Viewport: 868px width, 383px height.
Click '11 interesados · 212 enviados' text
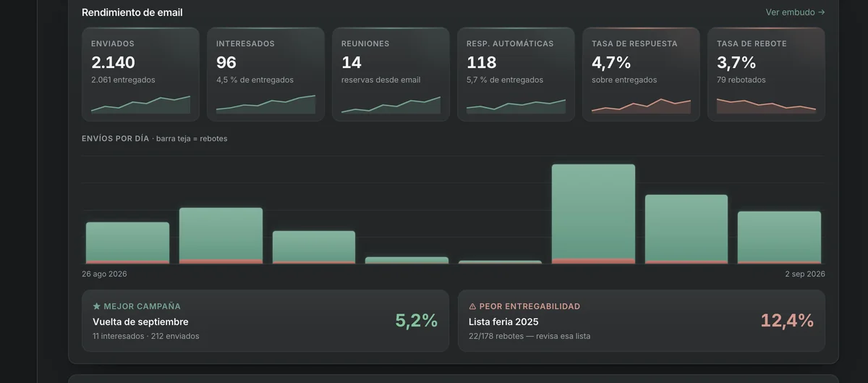coord(145,336)
